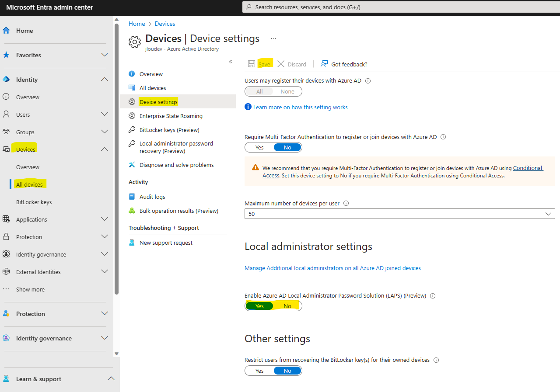
Task: Click the External Identities icon
Action: point(6,272)
